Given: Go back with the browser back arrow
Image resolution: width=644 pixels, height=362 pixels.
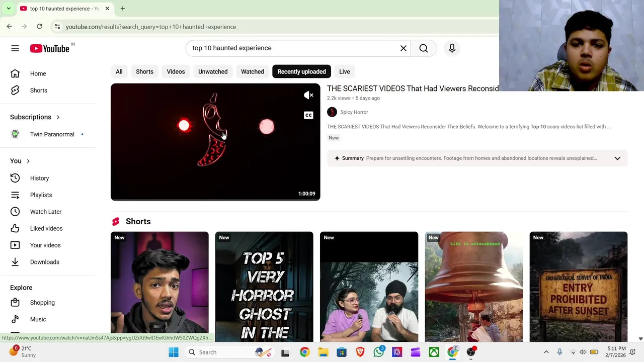Looking at the screenshot, I should click(9, 26).
